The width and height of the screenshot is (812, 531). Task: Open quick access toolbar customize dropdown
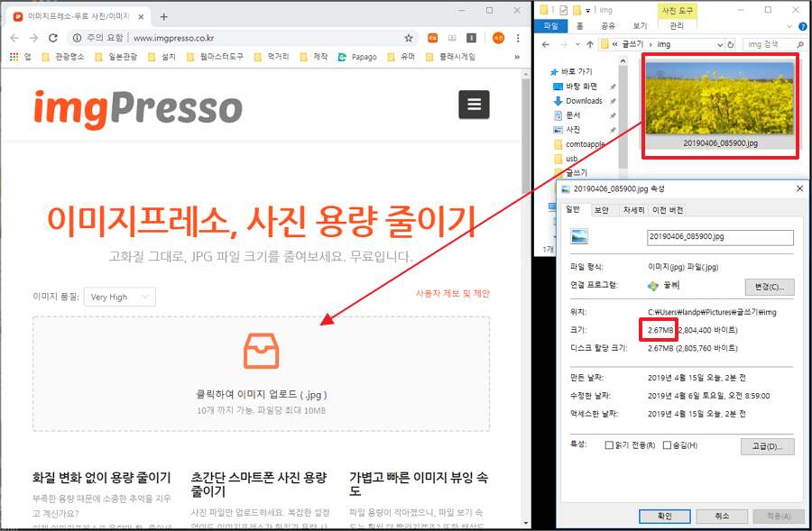click(x=587, y=10)
